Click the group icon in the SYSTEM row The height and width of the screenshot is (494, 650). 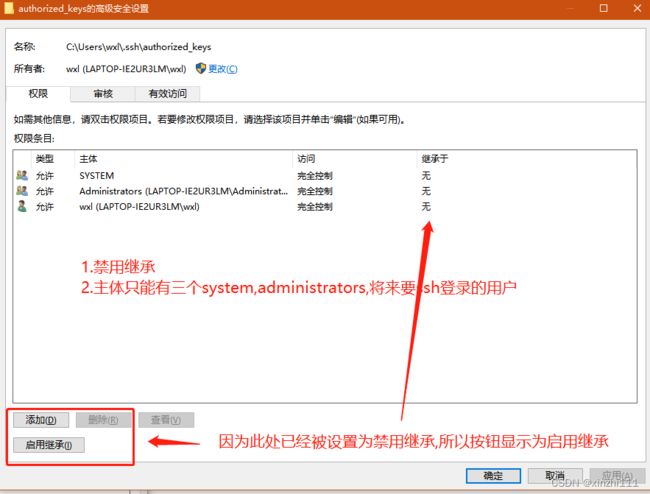click(x=22, y=175)
